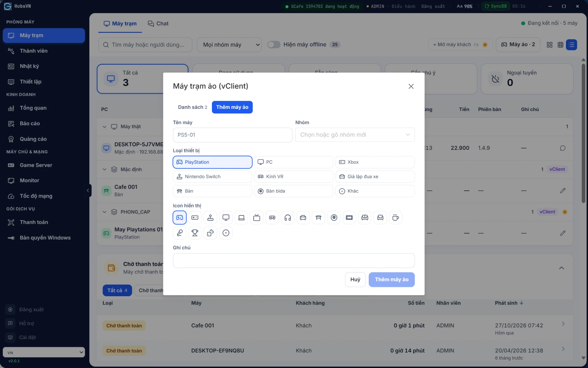Select the gamepad display icon

[179, 217]
